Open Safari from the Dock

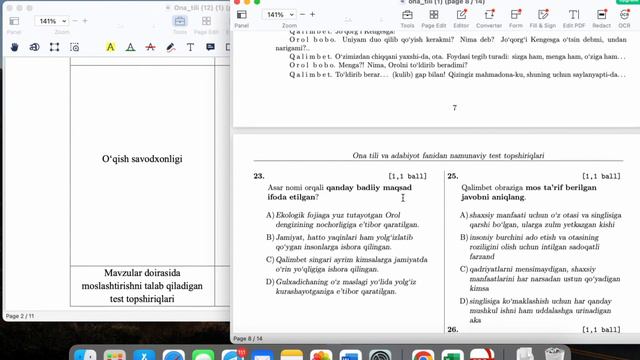pyautogui.click(x=173, y=355)
